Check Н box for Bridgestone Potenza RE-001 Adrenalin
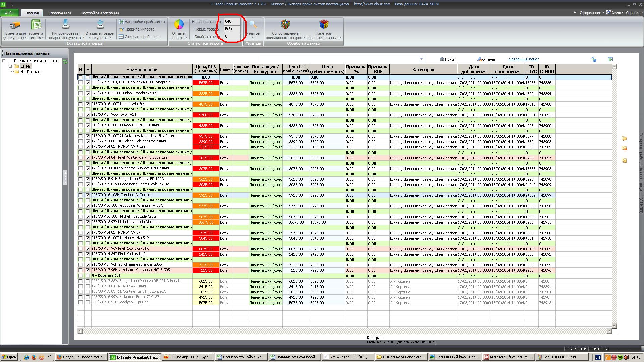Screen dimensions: 644x362 pos(88,281)
